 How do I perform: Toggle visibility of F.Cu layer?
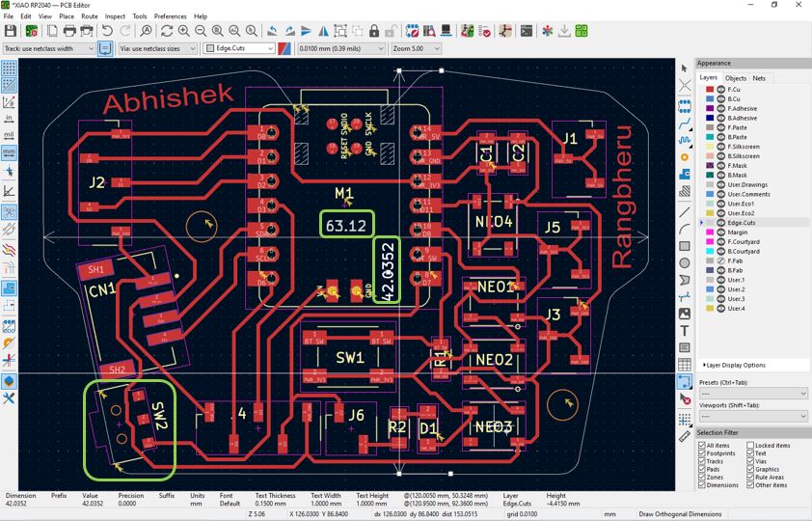pos(720,90)
